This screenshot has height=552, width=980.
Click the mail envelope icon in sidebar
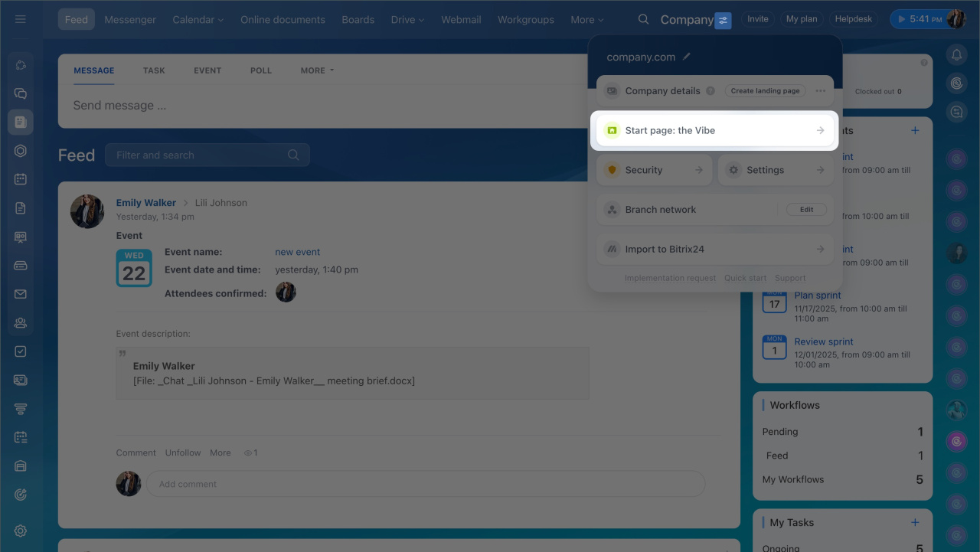(21, 294)
